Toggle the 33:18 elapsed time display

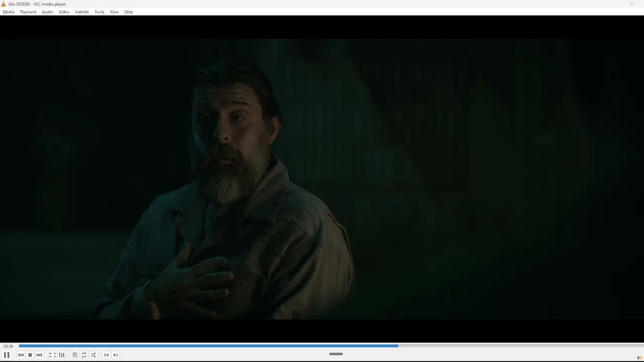pos(8,346)
